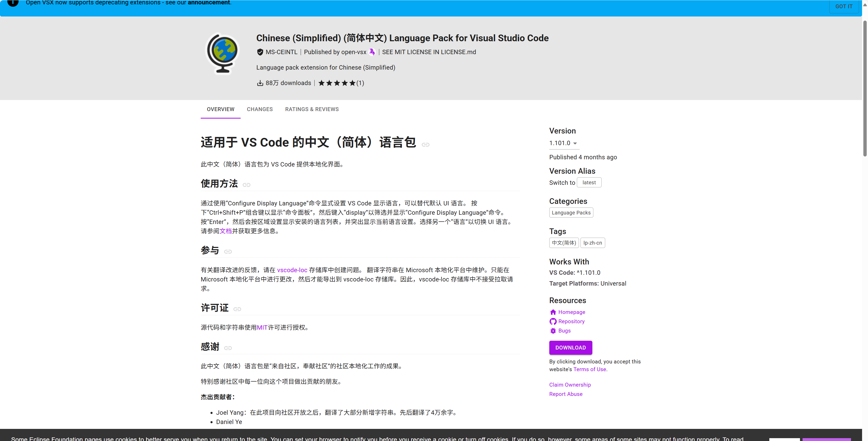Click the anchor link icon beside 许可证 heading
This screenshot has height=441, width=868.
click(x=237, y=309)
